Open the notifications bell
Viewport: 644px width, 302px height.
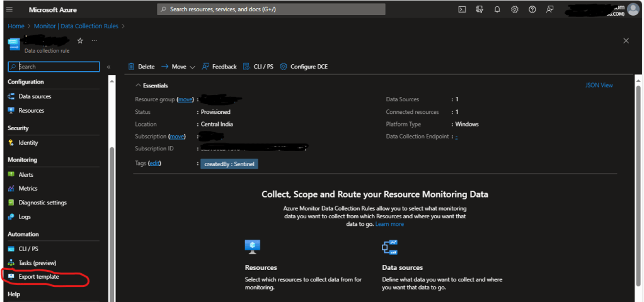click(x=497, y=9)
